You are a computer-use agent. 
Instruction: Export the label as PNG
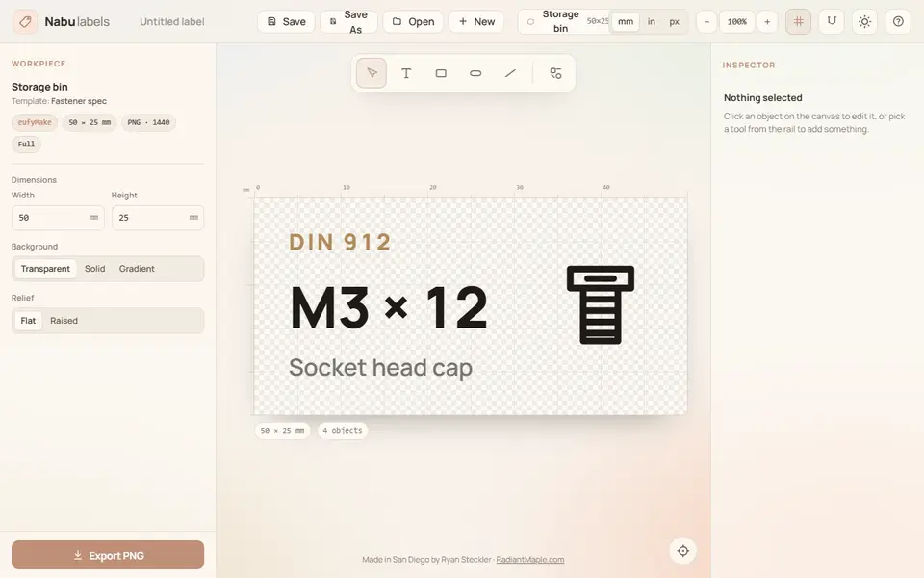coord(108,556)
